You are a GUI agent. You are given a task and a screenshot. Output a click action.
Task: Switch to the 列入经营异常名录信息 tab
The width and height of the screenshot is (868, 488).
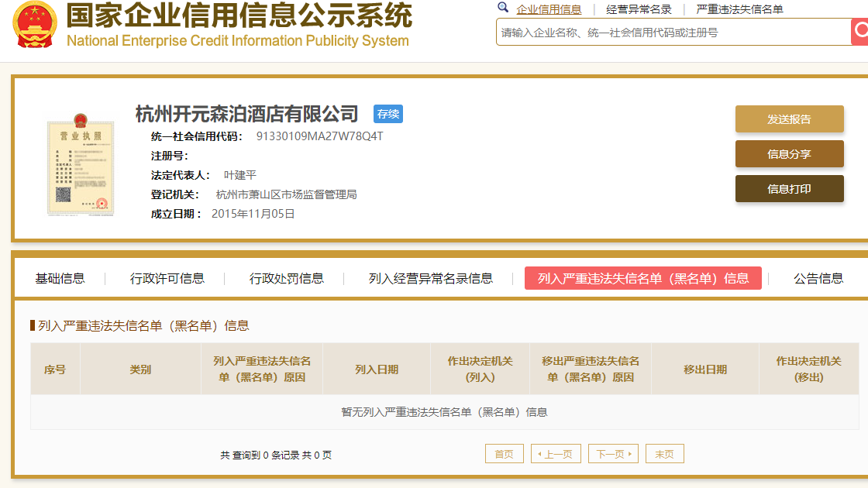point(431,278)
